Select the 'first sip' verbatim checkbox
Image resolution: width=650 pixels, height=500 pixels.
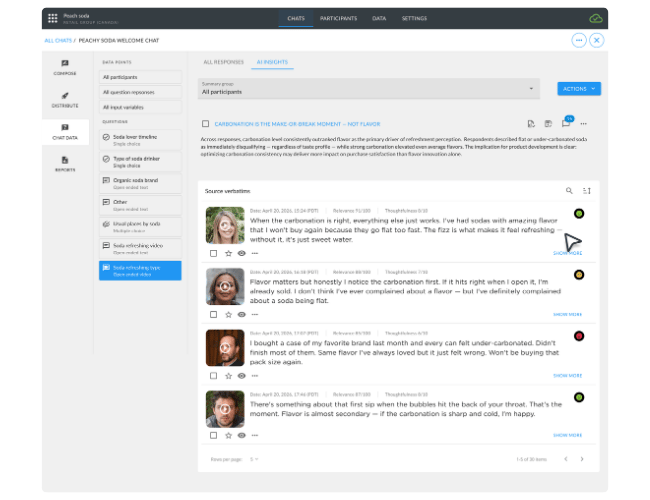(213, 435)
